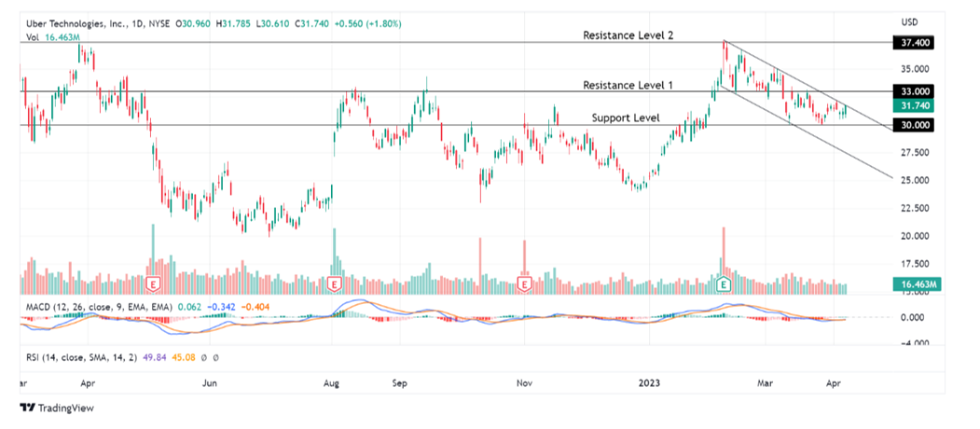Click the Uber Technologies, Inc. symbol title

pyautogui.click(x=77, y=23)
